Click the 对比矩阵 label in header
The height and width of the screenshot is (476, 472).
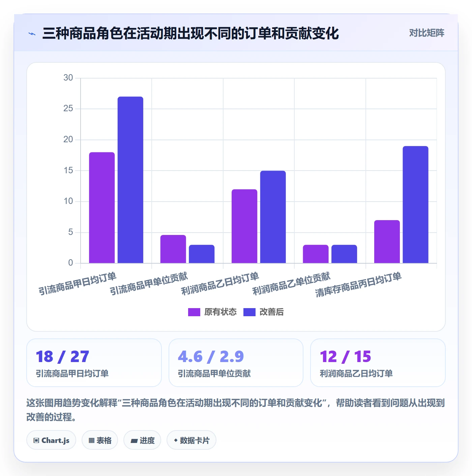click(x=426, y=33)
